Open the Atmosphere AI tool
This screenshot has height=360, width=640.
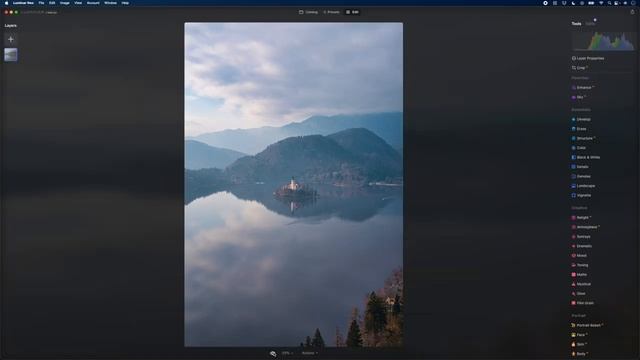pyautogui.click(x=586, y=227)
